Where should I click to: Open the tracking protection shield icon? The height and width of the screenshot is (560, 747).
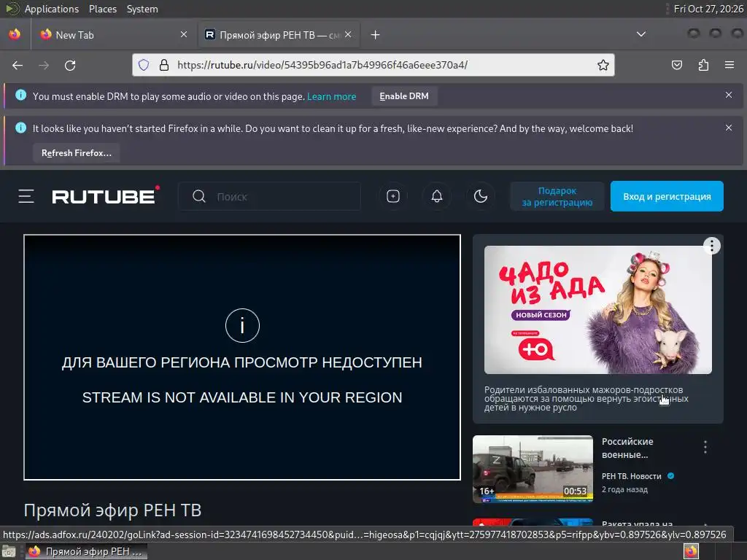click(144, 65)
